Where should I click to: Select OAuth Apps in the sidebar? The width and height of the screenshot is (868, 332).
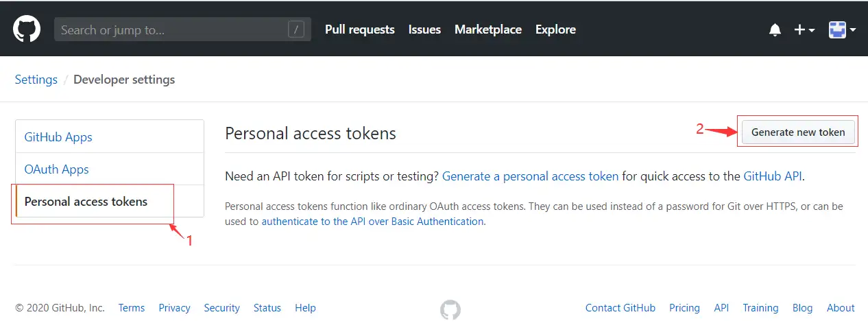click(57, 169)
